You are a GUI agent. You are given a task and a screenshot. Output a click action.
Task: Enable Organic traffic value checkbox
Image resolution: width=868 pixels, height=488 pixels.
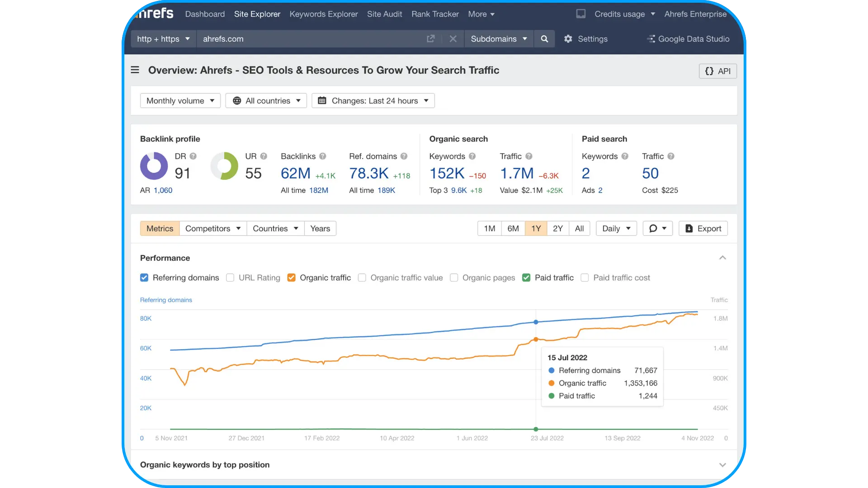362,278
